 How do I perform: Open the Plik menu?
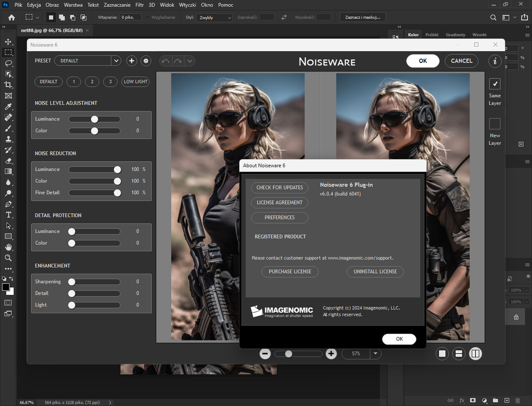coord(18,5)
